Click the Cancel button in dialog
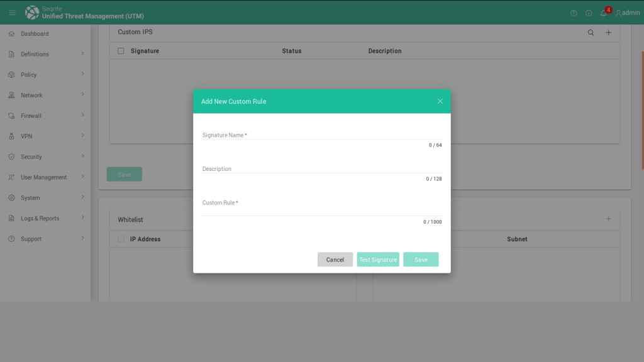 (x=335, y=260)
